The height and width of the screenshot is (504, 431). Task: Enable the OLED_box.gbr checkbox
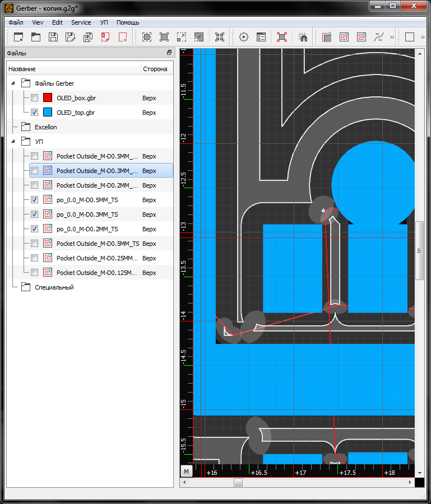[34, 97]
